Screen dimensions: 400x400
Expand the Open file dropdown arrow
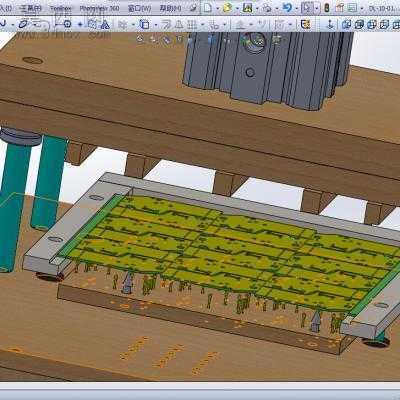click(x=237, y=8)
